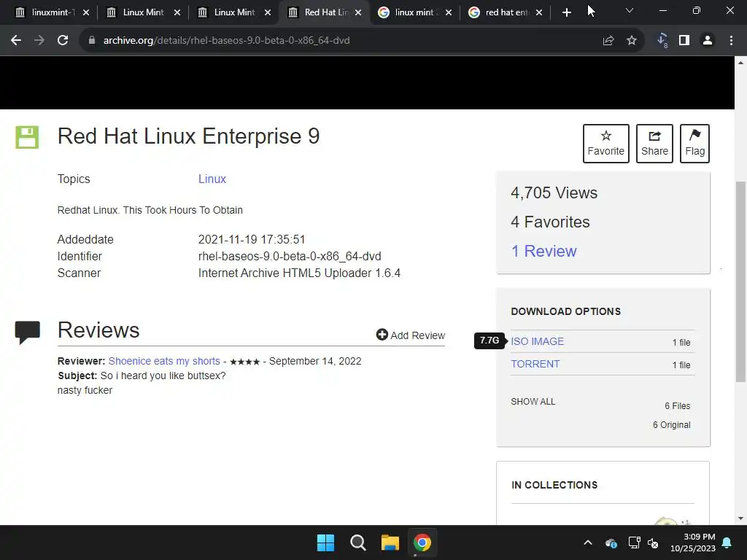The height and width of the screenshot is (560, 747).
Task: Close the red hat ent Google tab
Action: [x=539, y=13]
